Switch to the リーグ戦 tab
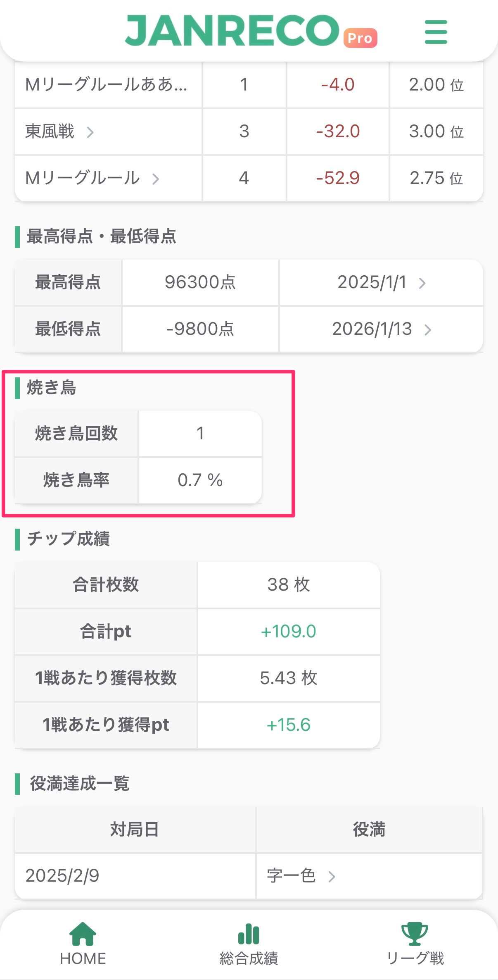The width and height of the screenshot is (498, 980). pyautogui.click(x=415, y=958)
